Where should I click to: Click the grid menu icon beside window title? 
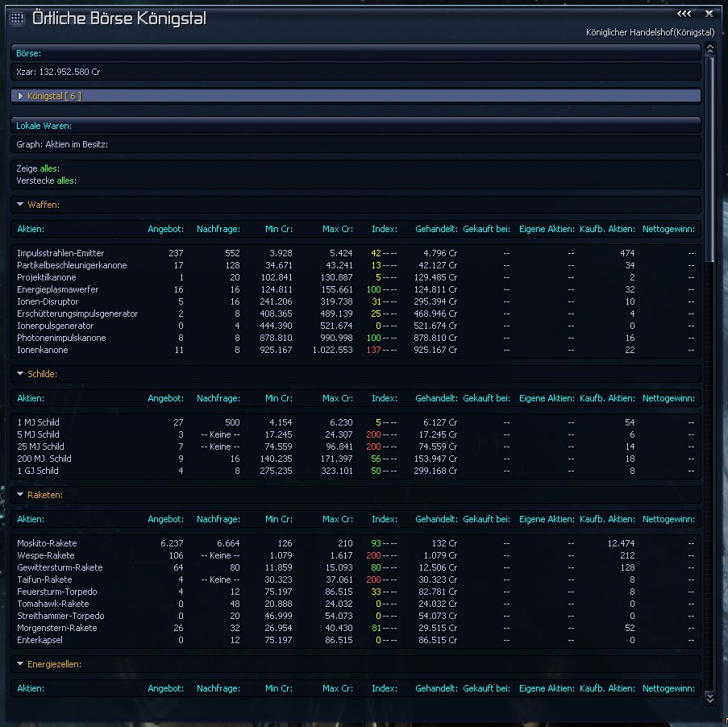(17, 18)
